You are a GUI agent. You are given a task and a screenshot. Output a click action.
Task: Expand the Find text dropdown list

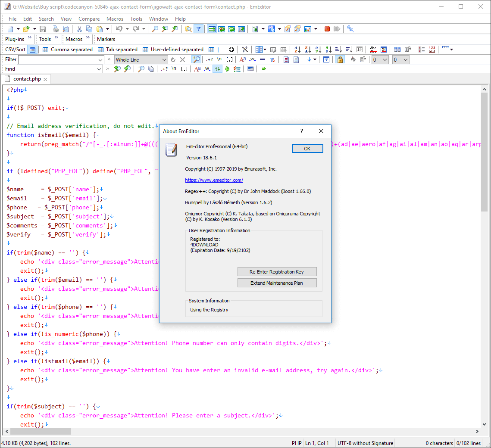coord(99,69)
